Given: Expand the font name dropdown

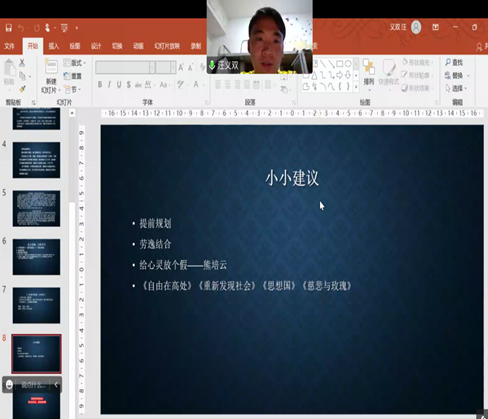Looking at the screenshot, I should 152,67.
